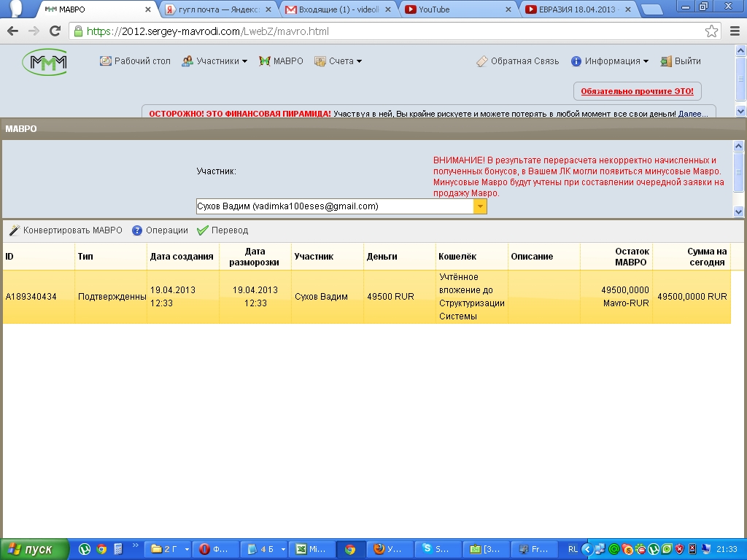Expand hidden tray icons arrow
Screen dimensions: 747x560
pyautogui.click(x=587, y=550)
